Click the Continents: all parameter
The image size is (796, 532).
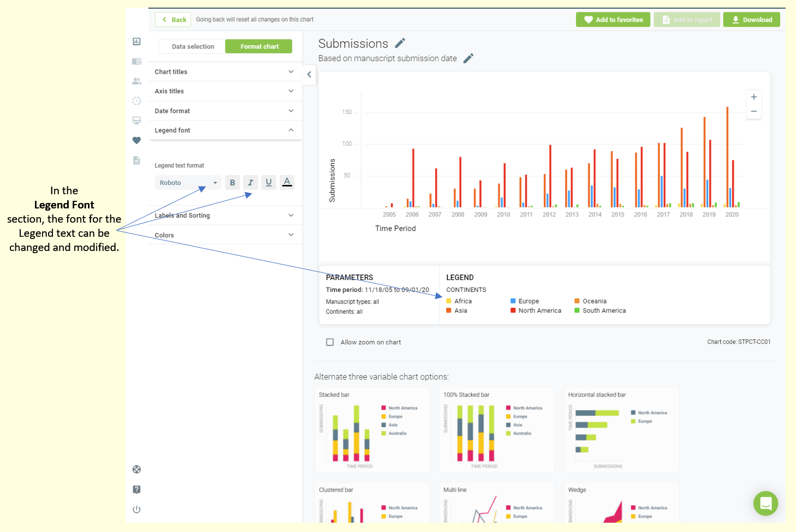344,312
